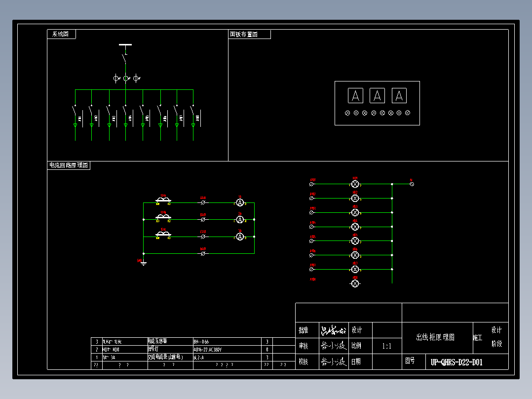Viewport: 532px width, 399px height.
Task: Pick the HD3 indicator lamp symbol
Action: tap(355, 212)
